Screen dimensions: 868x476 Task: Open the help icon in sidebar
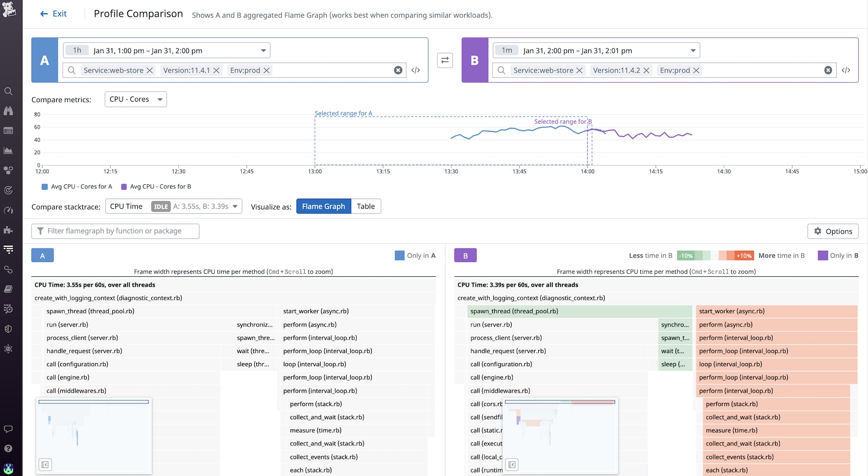(8, 448)
